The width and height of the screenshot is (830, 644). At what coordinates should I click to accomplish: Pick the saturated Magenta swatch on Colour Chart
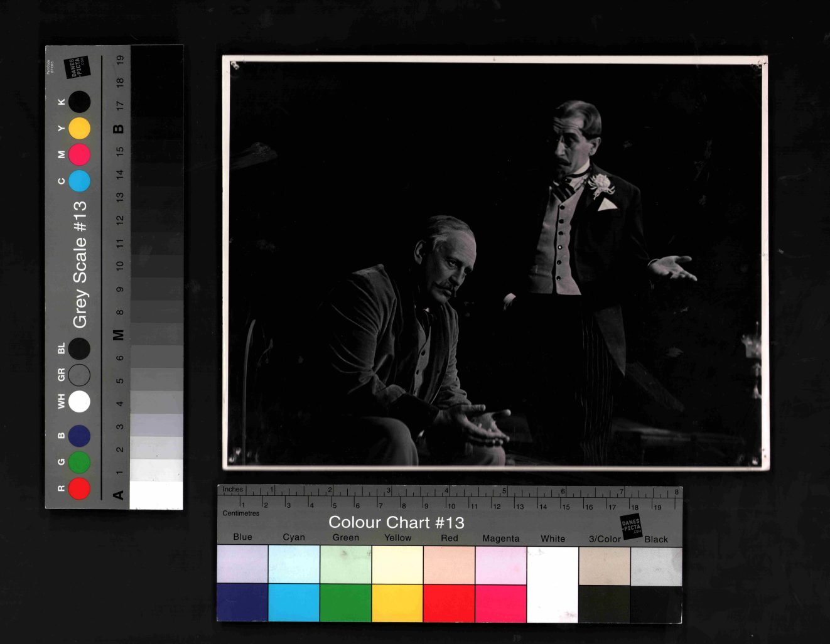pos(500,603)
